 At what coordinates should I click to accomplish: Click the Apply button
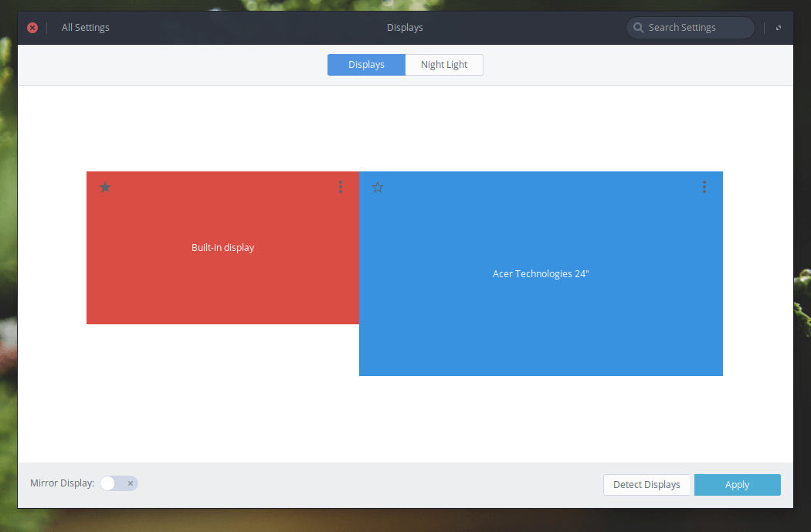click(x=737, y=485)
